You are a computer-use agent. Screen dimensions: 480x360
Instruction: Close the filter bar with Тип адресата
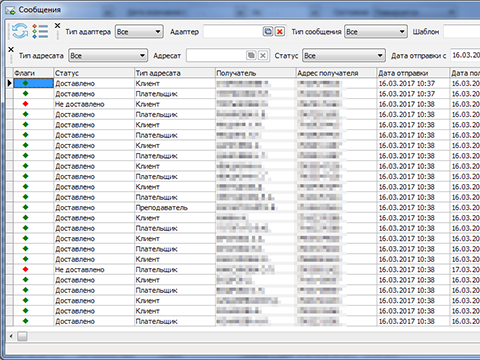11,49
